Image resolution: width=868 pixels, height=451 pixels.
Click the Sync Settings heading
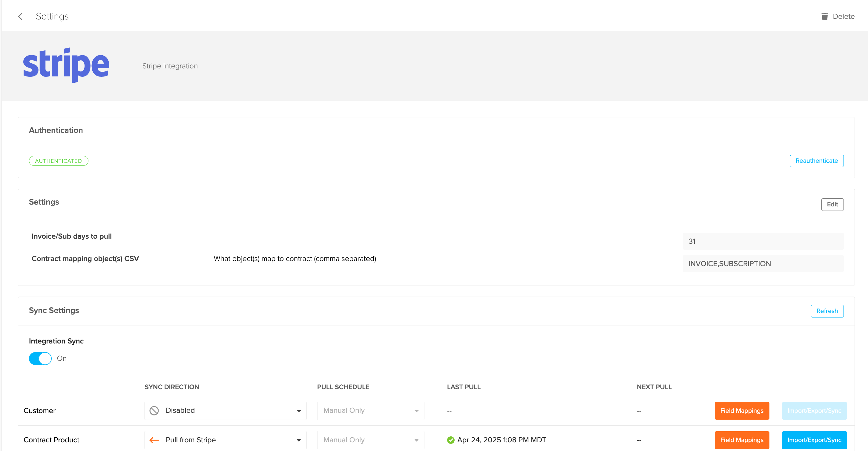click(x=54, y=311)
